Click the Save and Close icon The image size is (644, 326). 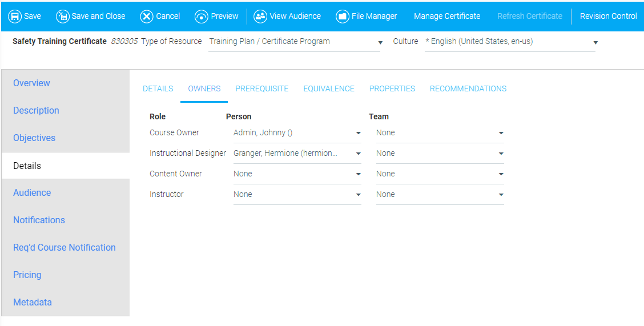click(62, 17)
